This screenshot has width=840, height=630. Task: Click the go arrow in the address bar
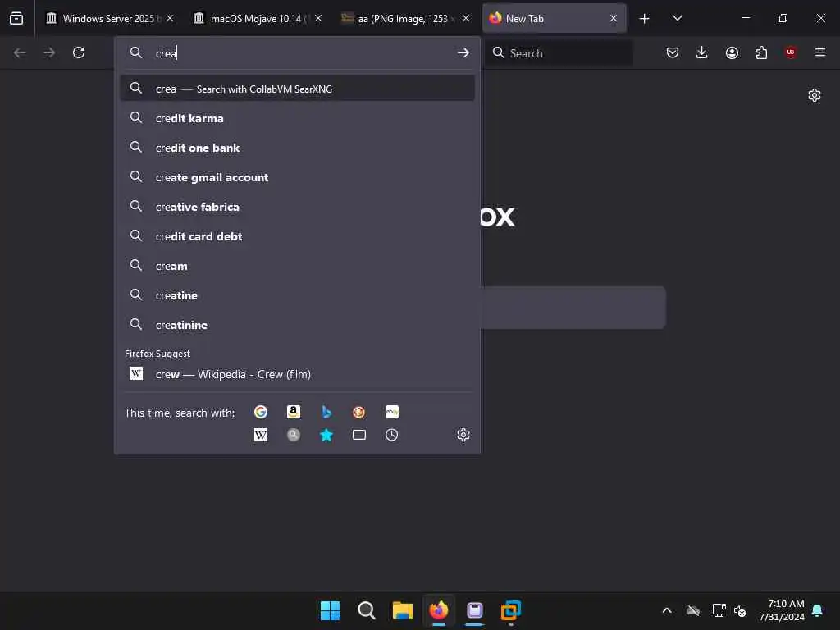click(x=463, y=53)
